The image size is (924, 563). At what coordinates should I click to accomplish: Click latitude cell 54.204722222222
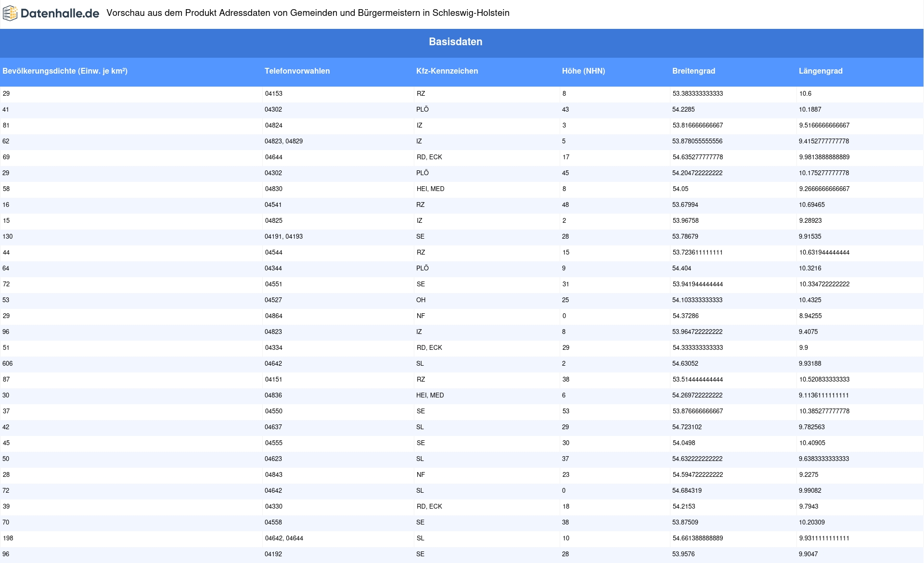click(697, 173)
